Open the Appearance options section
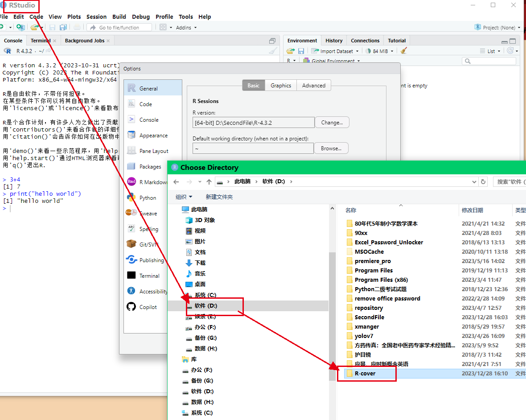Viewport: 526px width, 420px height. [153, 135]
